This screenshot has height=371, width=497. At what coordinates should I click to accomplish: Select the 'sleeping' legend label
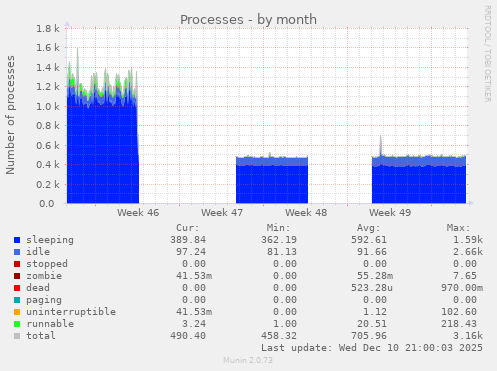50,240
